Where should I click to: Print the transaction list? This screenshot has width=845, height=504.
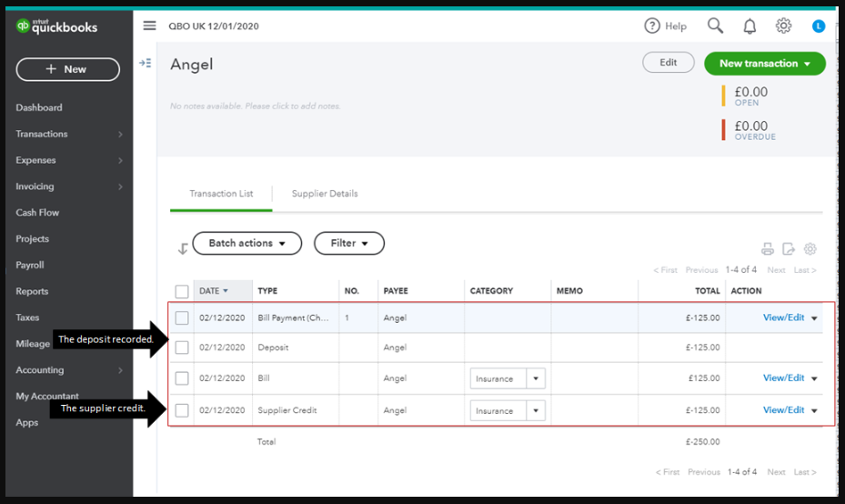tap(768, 249)
